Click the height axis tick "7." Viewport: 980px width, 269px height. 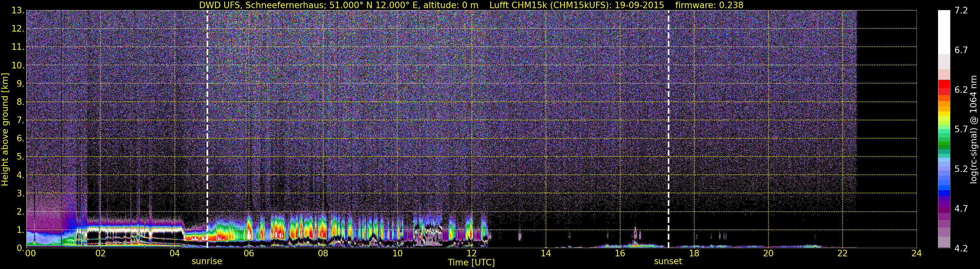(20, 120)
